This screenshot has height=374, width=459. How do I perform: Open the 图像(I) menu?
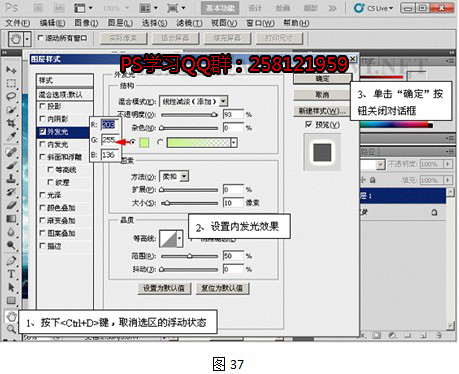coord(86,23)
